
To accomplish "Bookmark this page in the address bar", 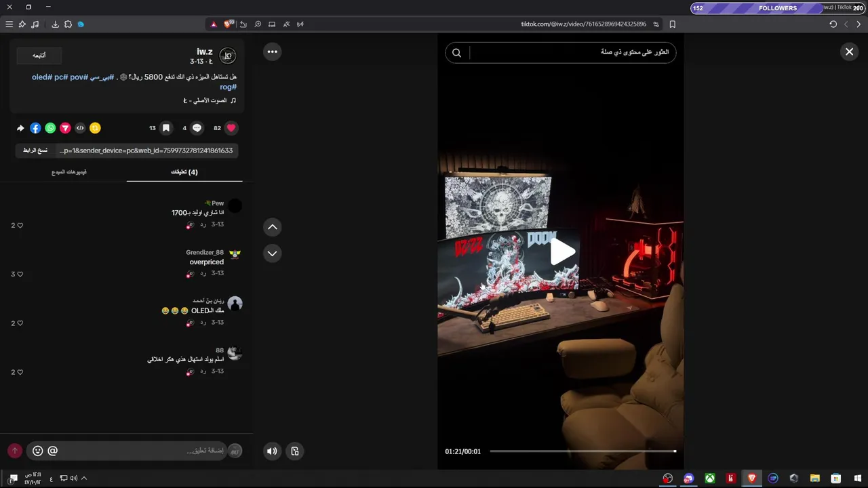I will click(x=672, y=24).
